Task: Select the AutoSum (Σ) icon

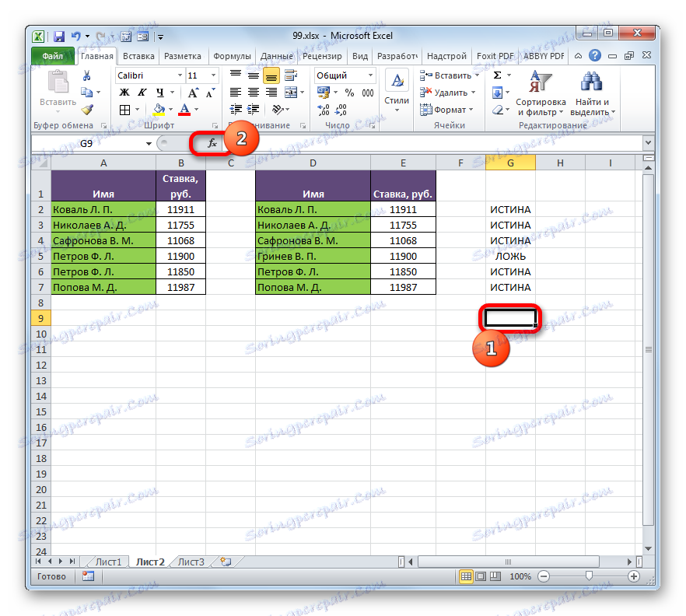Action: [495, 75]
